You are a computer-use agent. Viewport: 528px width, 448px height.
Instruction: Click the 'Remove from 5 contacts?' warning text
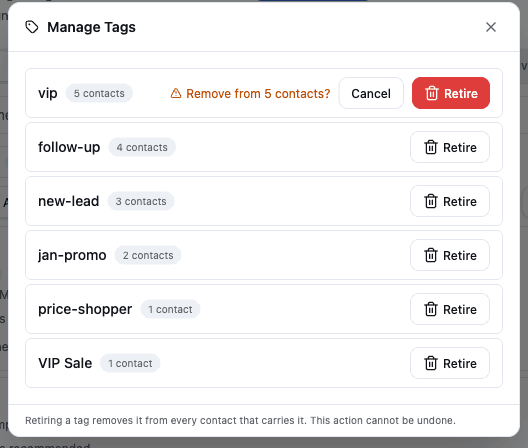point(258,94)
